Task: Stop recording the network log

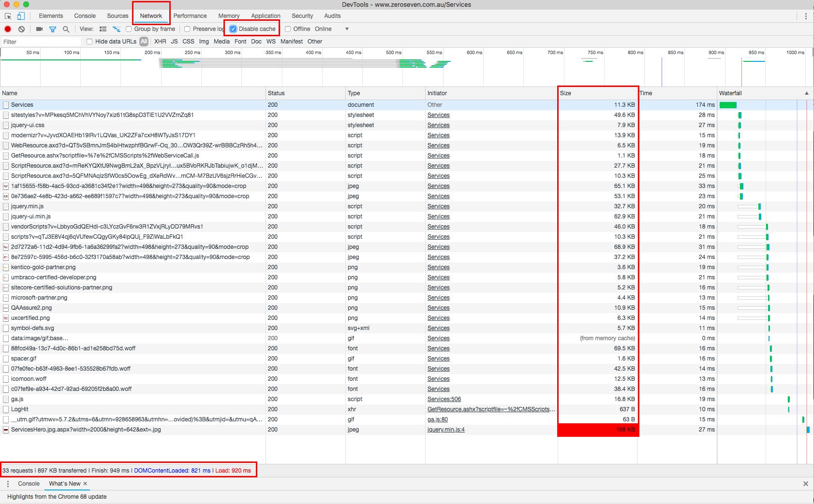Action: tap(8, 29)
